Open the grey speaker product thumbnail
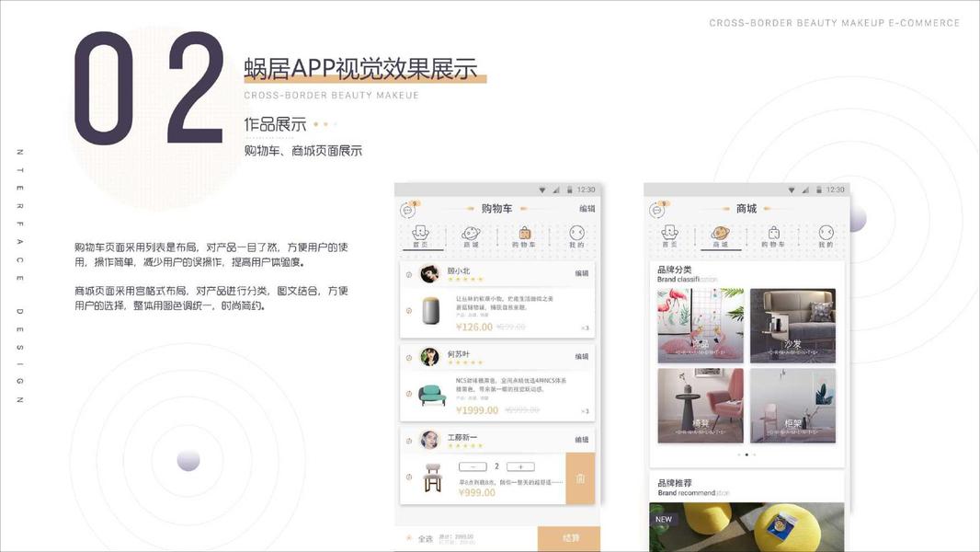Image resolution: width=980 pixels, height=552 pixels. point(430,311)
